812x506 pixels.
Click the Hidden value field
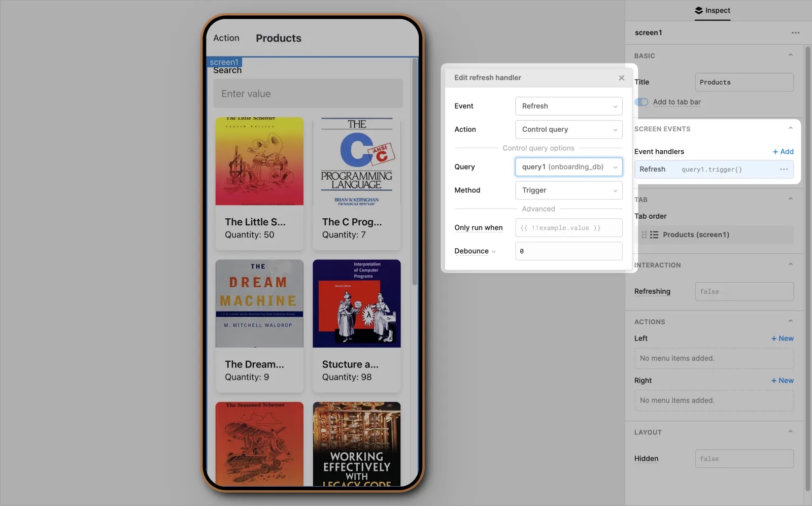click(x=744, y=459)
